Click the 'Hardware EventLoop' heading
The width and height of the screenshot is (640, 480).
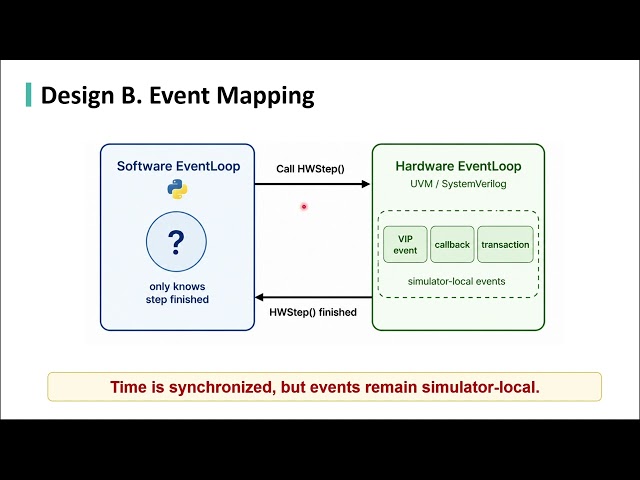[458, 166]
